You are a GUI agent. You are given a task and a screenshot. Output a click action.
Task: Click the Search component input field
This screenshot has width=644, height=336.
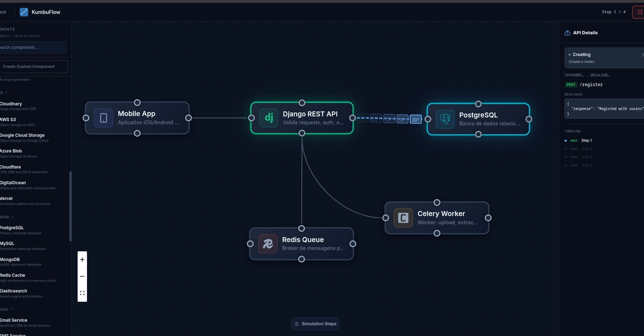tap(32, 47)
